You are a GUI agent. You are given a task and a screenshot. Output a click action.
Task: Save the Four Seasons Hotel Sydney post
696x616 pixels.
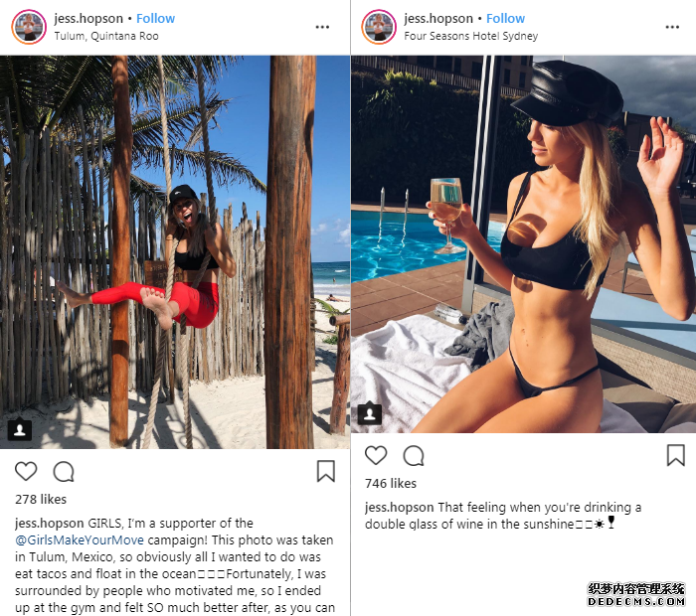pos(676,455)
